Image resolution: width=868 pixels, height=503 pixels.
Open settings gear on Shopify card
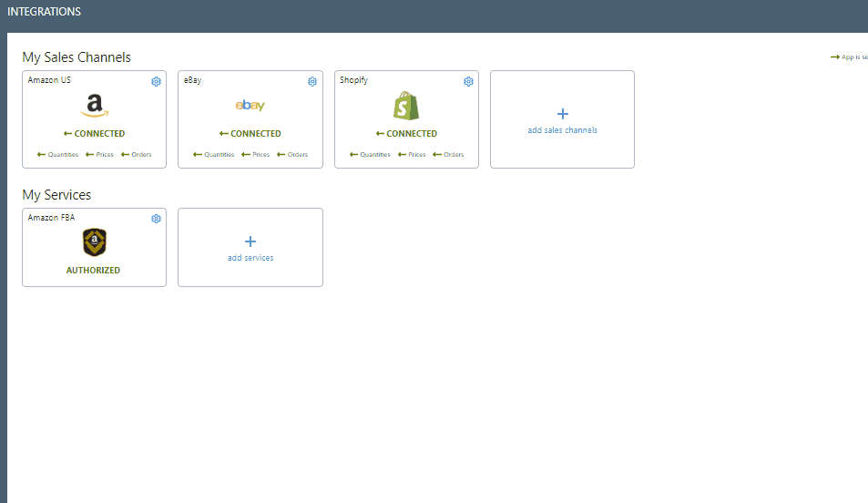click(x=468, y=81)
